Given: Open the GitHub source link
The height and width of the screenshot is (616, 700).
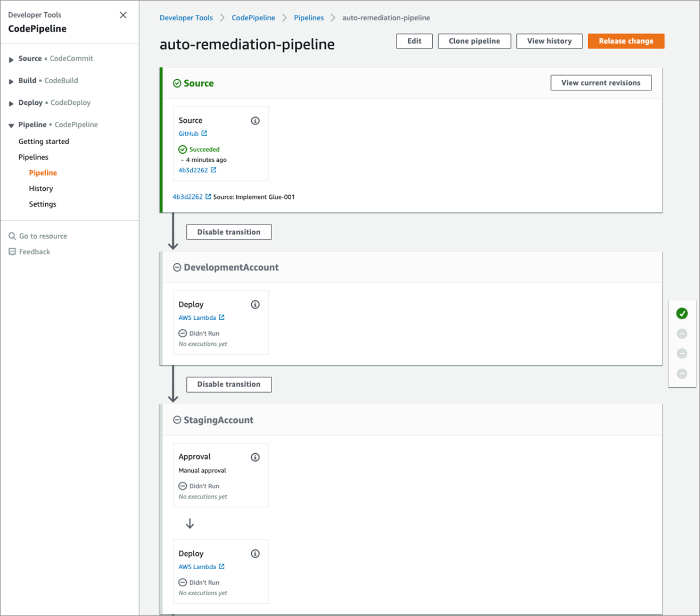Looking at the screenshot, I should (x=188, y=134).
